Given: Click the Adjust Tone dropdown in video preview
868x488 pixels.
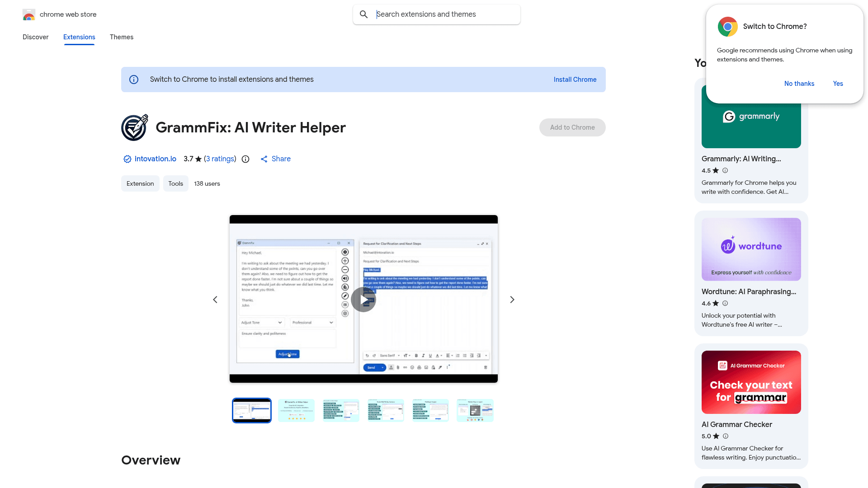Looking at the screenshot, I should [262, 323].
